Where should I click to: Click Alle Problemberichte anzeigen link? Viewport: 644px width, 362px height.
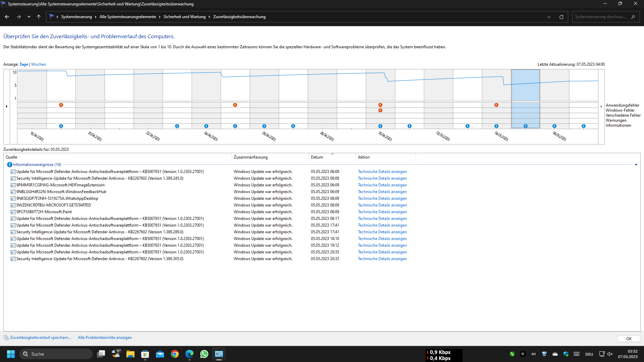point(105,338)
